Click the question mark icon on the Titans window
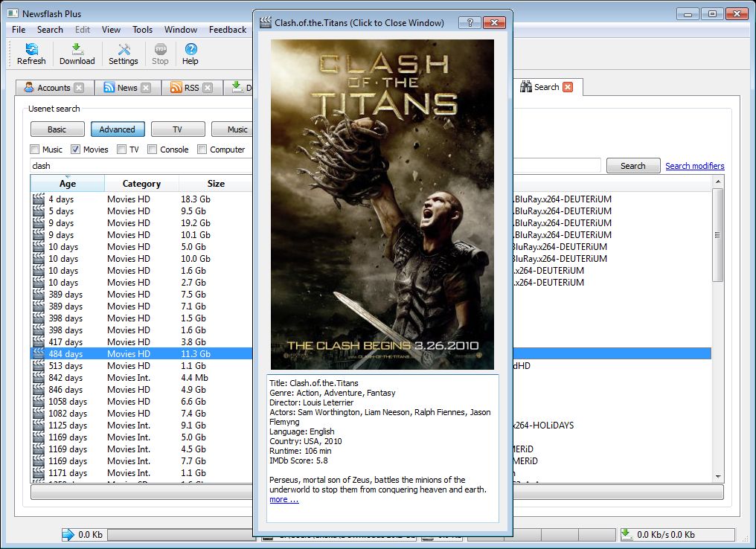This screenshot has width=756, height=549. 469,22
